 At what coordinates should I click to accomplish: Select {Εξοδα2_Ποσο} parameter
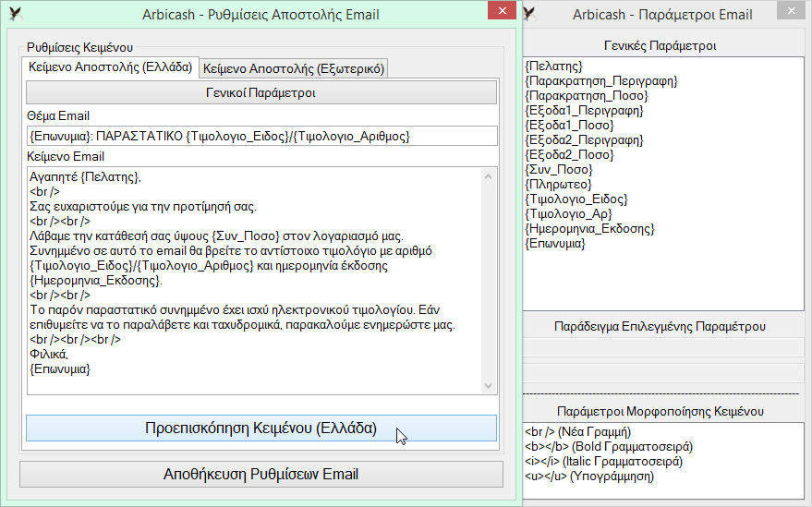(569, 155)
